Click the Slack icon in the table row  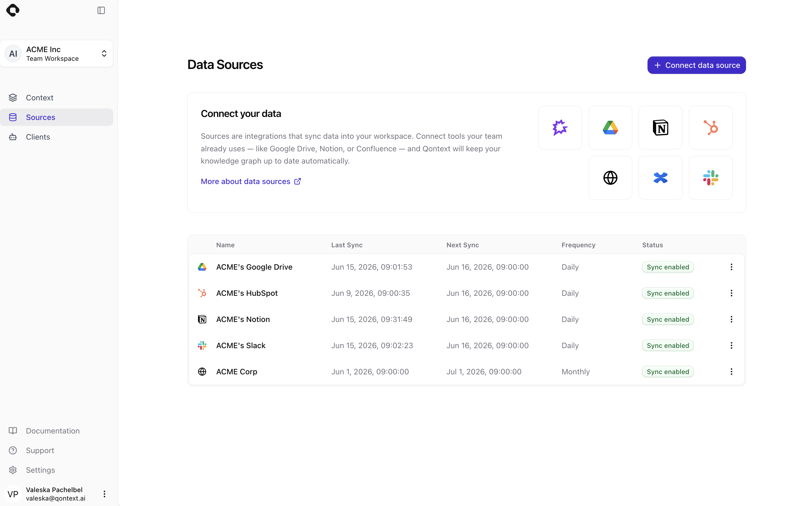[202, 345]
